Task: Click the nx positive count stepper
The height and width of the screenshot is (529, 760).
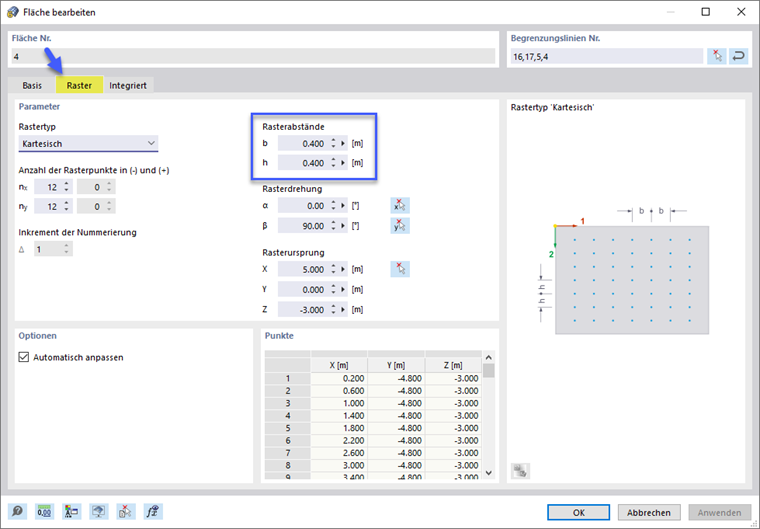Action: click(109, 187)
